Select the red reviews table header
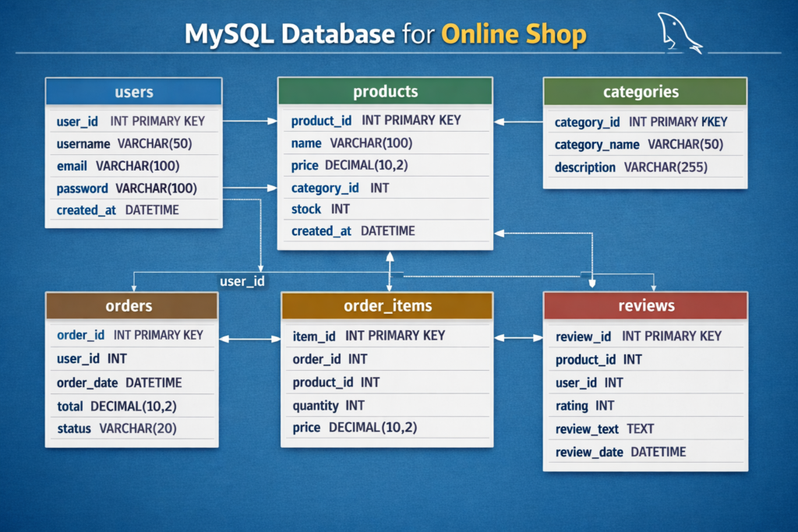 coord(645,305)
